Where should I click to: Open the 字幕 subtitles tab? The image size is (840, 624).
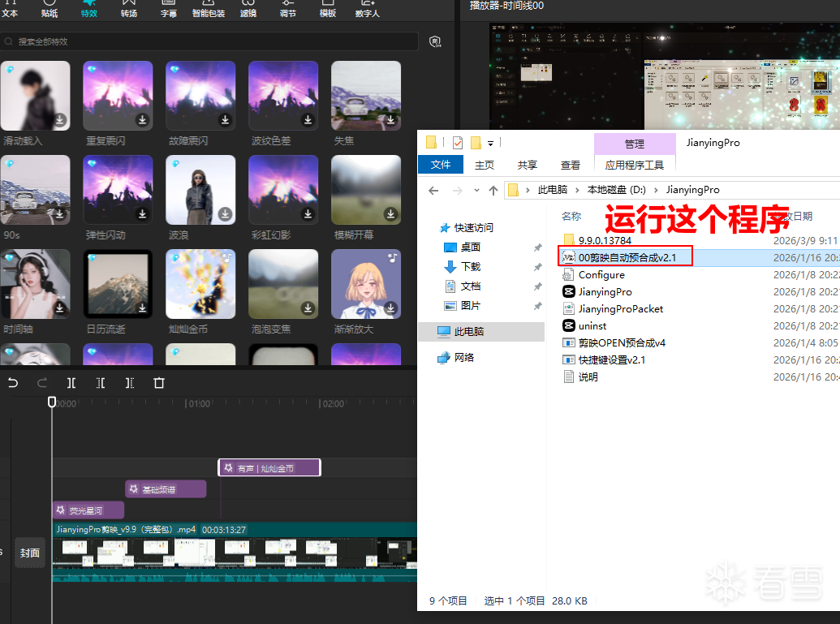coord(169,9)
